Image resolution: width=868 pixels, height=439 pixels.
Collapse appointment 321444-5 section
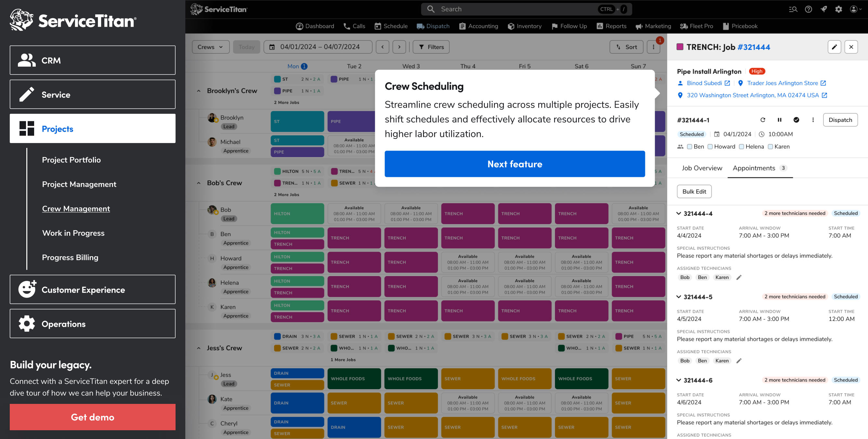pos(678,297)
